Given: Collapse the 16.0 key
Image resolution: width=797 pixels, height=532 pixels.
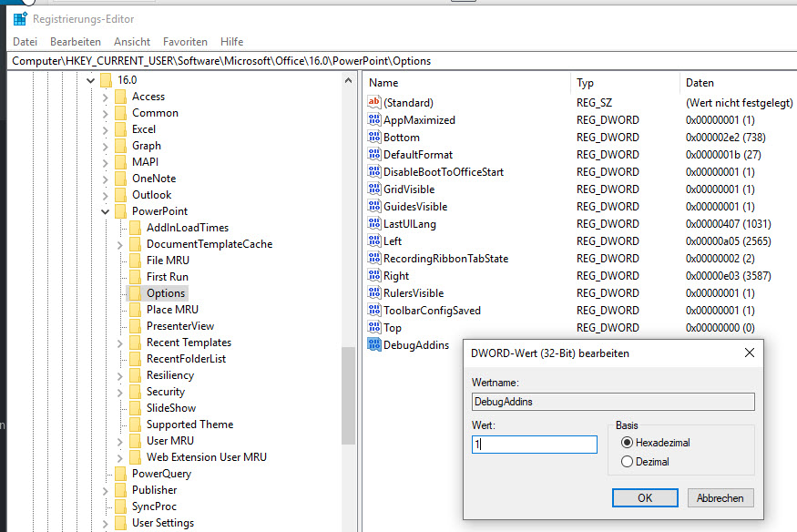Looking at the screenshot, I should 90,80.
